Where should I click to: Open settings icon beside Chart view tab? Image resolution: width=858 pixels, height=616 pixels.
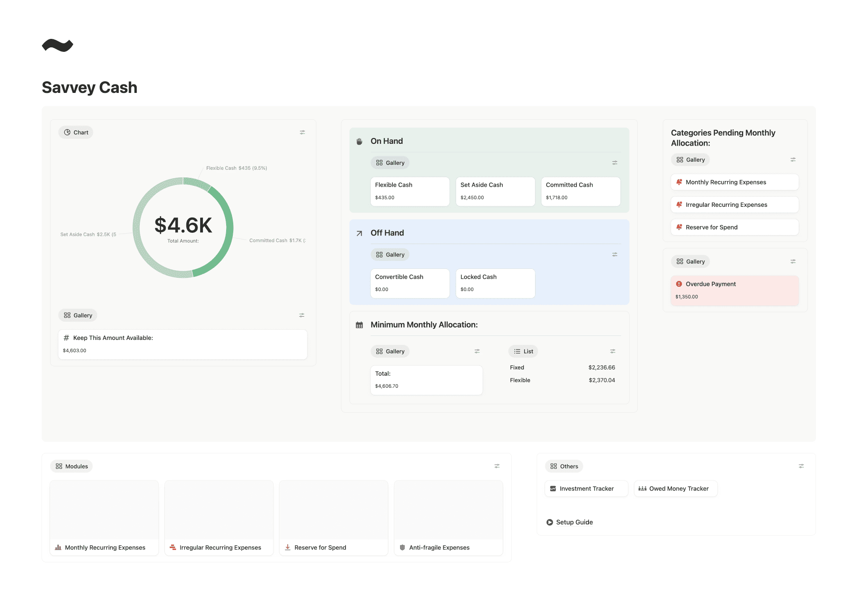pos(302,132)
